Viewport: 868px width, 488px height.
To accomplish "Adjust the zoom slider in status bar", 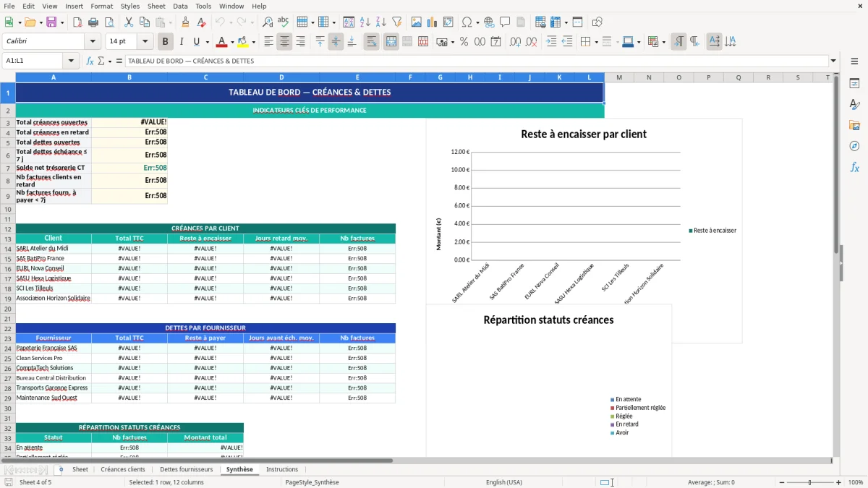I will click(809, 482).
